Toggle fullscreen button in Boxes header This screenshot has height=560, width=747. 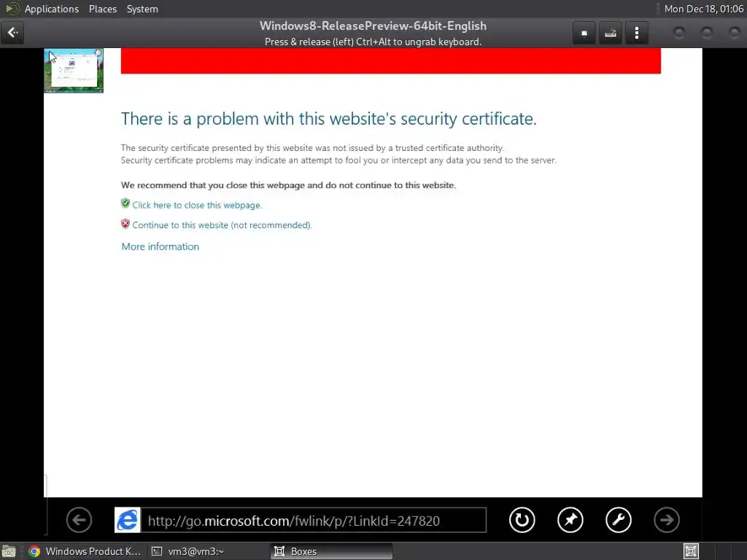pyautogui.click(x=584, y=33)
